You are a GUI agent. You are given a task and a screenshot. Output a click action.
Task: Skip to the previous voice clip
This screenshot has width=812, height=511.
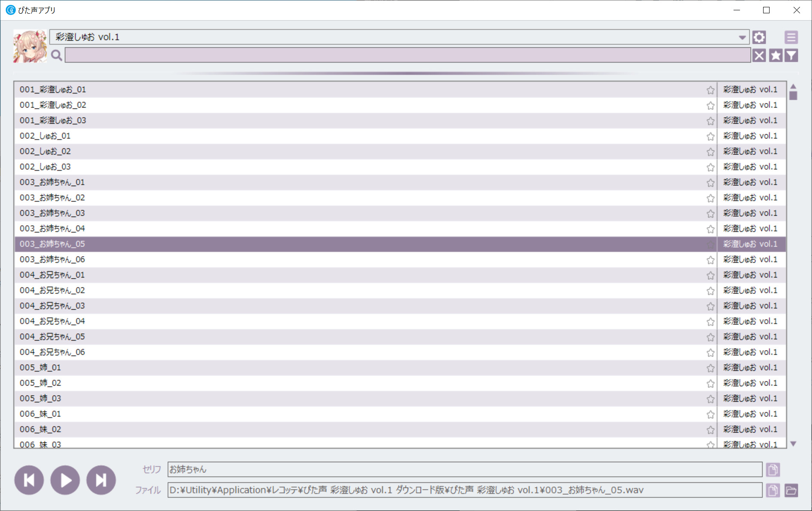29,480
